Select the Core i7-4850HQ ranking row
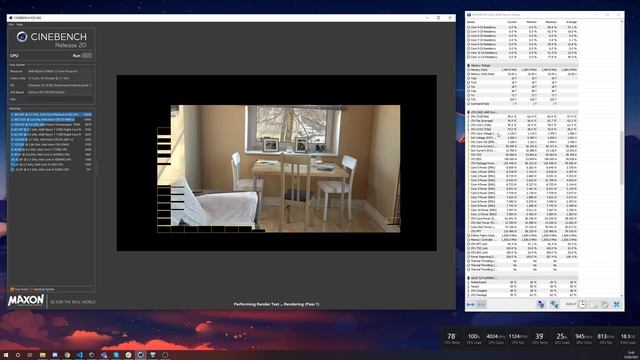Image resolution: width=640 pixels, height=360 pixels. pos(51,160)
